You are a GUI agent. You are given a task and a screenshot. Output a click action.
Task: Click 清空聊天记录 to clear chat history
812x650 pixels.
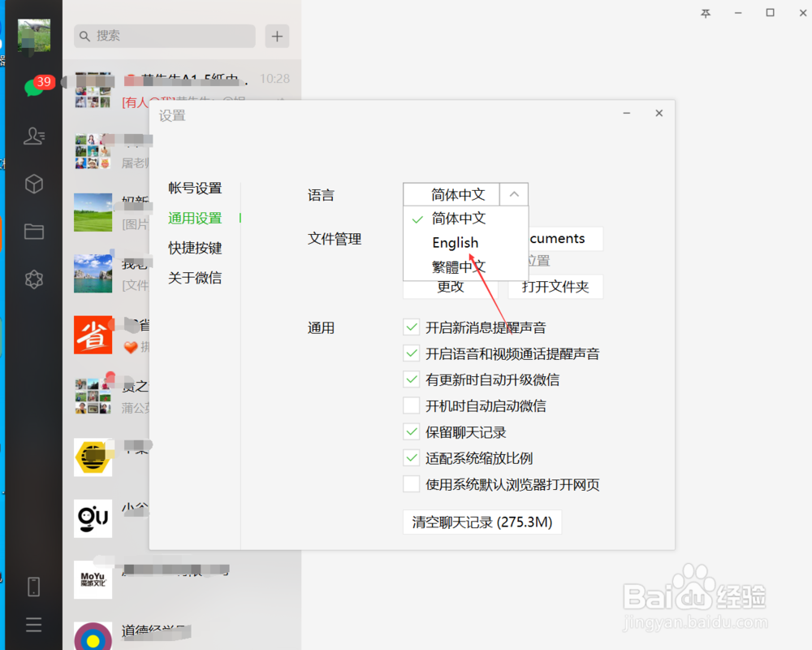coord(482,522)
